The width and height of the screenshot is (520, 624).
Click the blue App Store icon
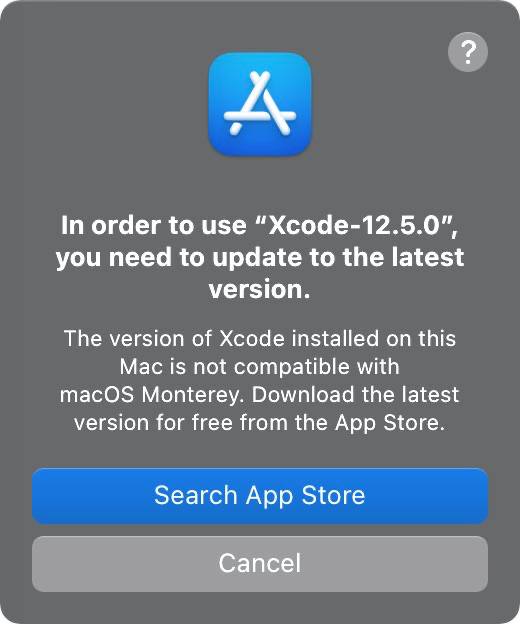[260, 104]
